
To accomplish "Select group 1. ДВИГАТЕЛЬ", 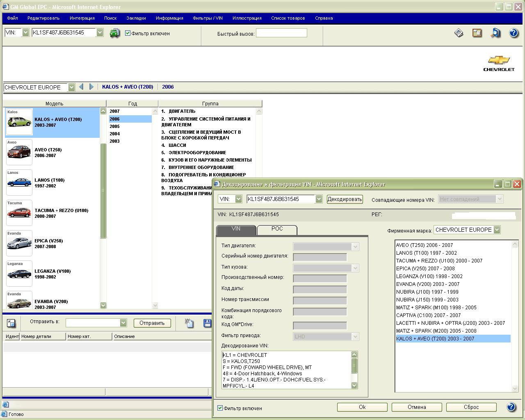I will tap(178, 111).
